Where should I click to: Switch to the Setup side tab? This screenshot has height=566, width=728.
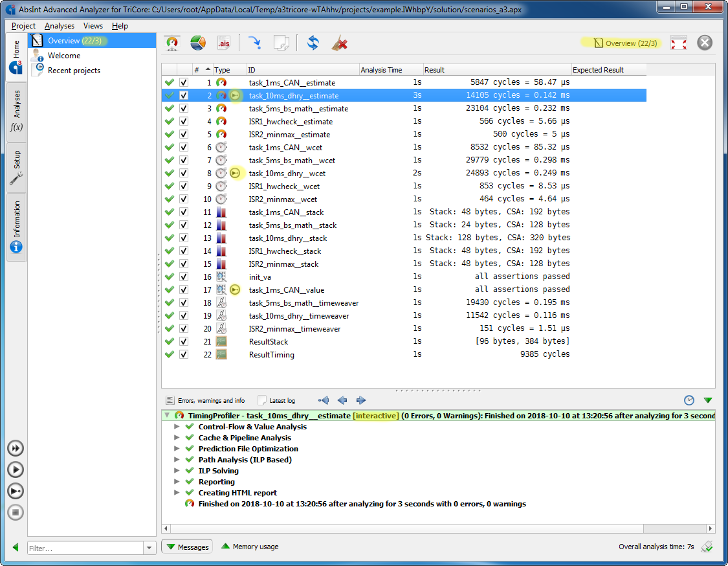pos(16,167)
